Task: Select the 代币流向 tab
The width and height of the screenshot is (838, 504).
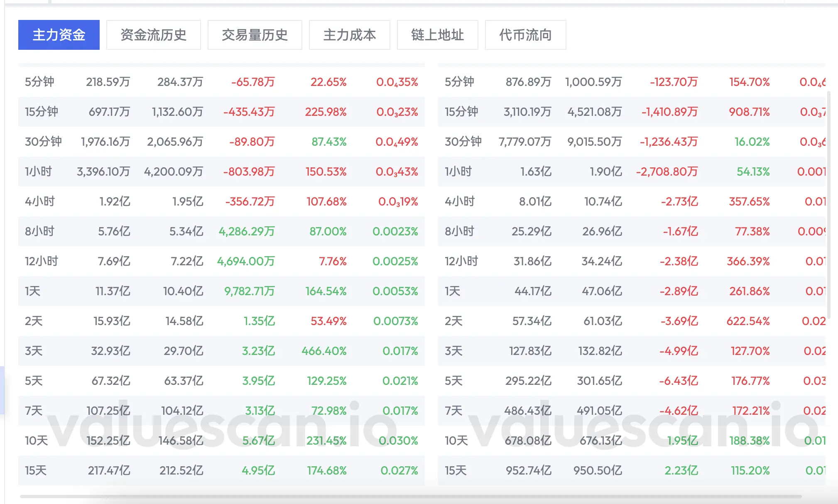Action: [x=525, y=35]
